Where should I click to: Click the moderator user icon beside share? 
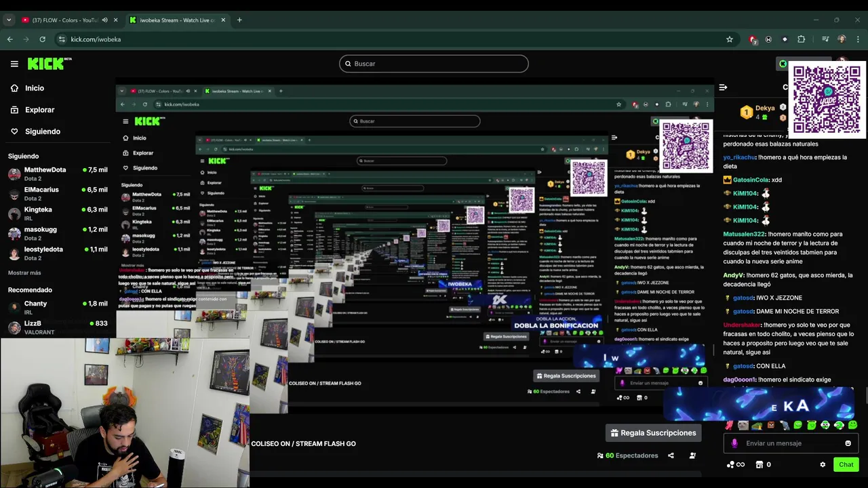(x=692, y=455)
